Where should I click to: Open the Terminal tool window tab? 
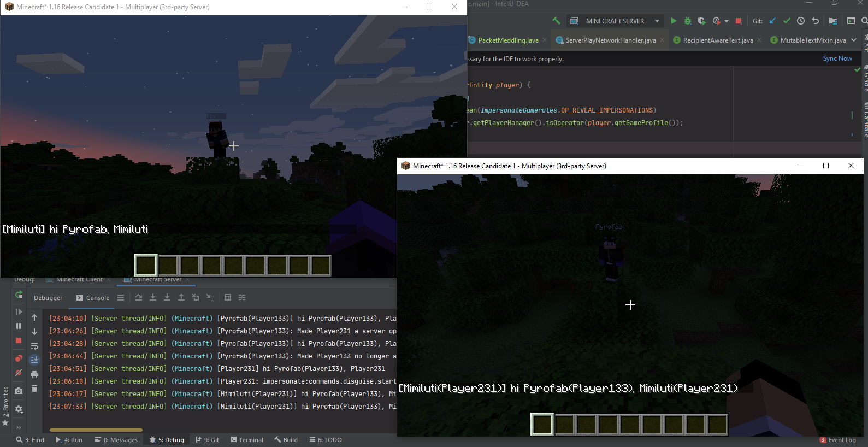coord(247,440)
